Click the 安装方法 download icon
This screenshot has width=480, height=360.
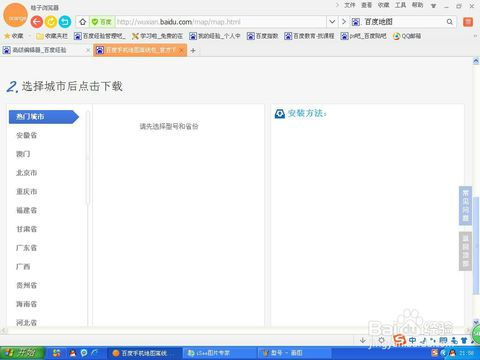(x=280, y=114)
